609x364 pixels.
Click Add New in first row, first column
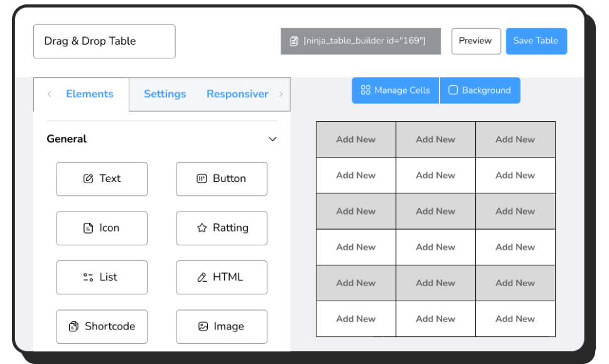coord(356,139)
